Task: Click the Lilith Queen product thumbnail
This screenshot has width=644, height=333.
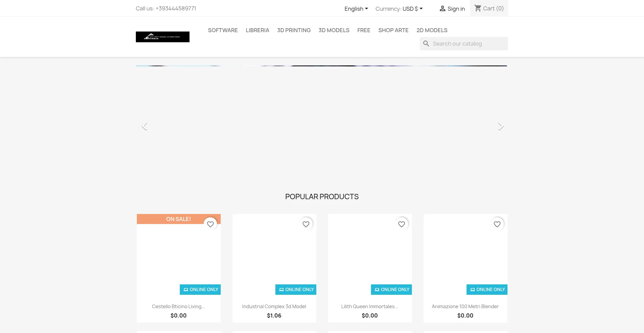Action: [x=370, y=256]
